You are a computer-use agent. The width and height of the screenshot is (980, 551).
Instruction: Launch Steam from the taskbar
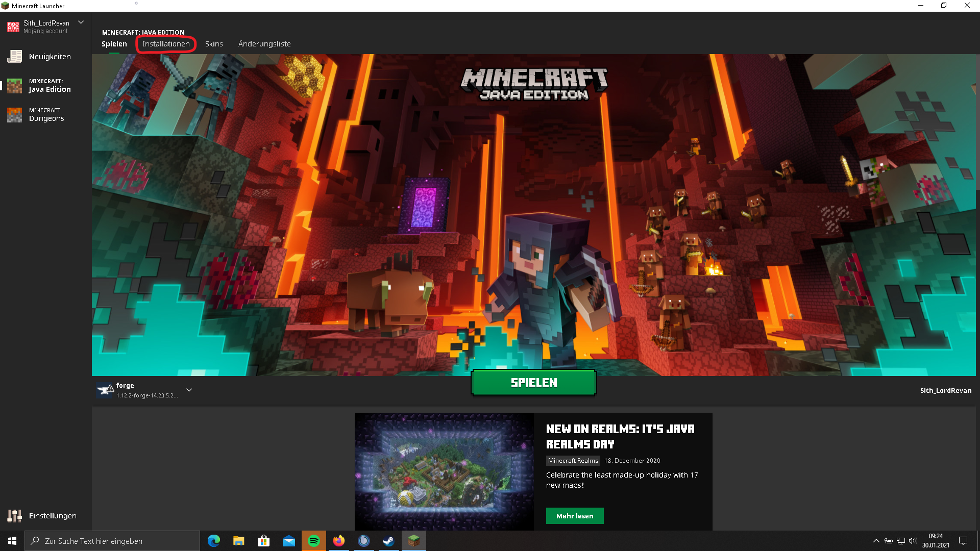389,541
